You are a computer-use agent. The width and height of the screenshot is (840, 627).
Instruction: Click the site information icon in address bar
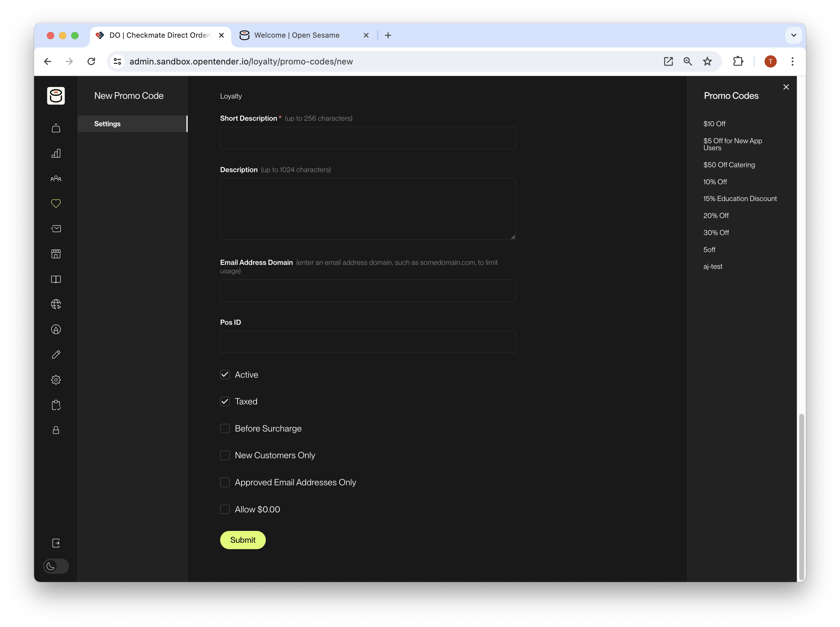[117, 61]
